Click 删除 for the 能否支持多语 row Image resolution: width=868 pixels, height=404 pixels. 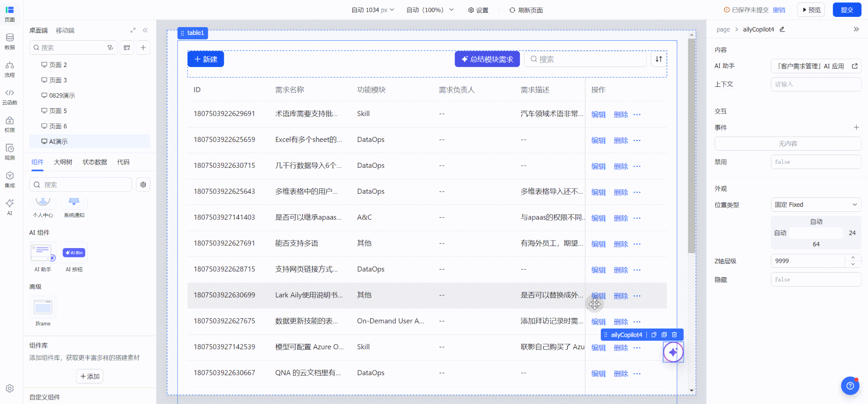[x=621, y=244]
